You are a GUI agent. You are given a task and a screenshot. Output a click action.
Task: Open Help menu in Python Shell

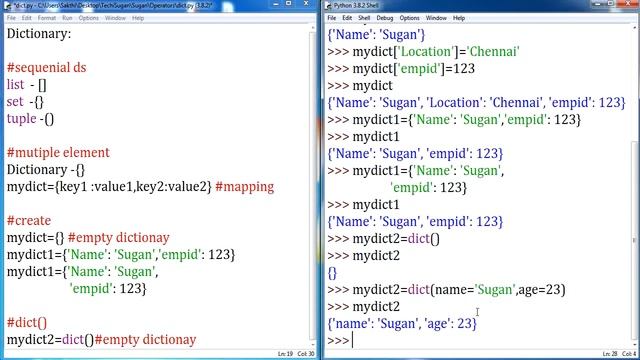point(459,18)
